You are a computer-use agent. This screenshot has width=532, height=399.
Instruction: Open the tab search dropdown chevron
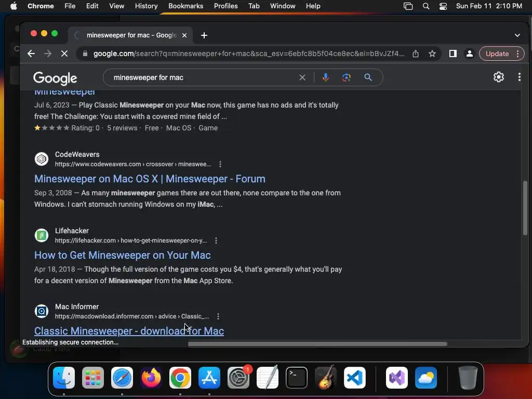pyautogui.click(x=517, y=35)
